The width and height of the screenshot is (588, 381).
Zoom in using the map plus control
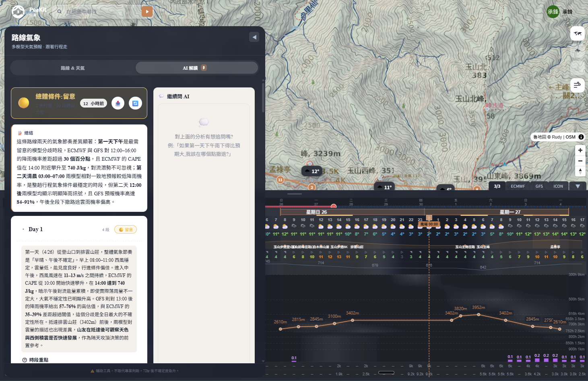pos(580,150)
